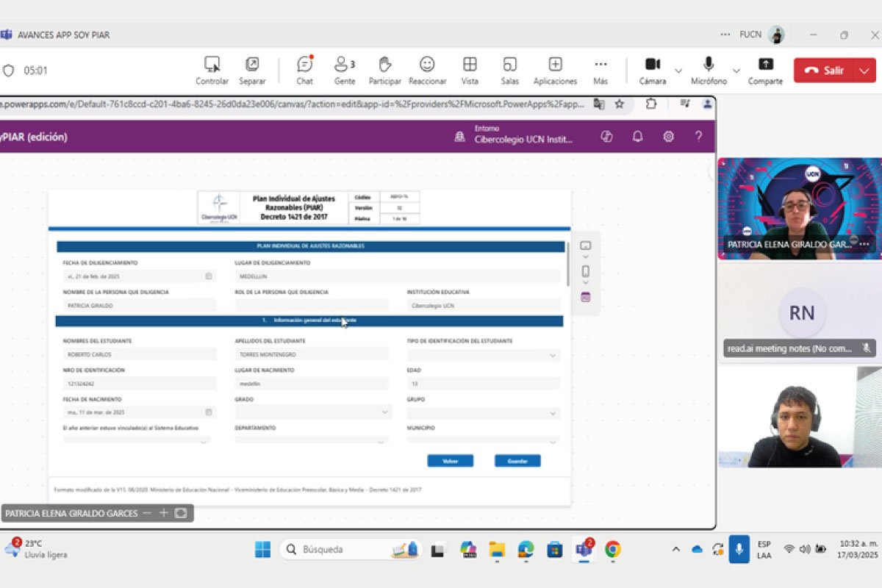Open the Más options menu
This screenshot has height=588, width=882.
pyautogui.click(x=600, y=70)
